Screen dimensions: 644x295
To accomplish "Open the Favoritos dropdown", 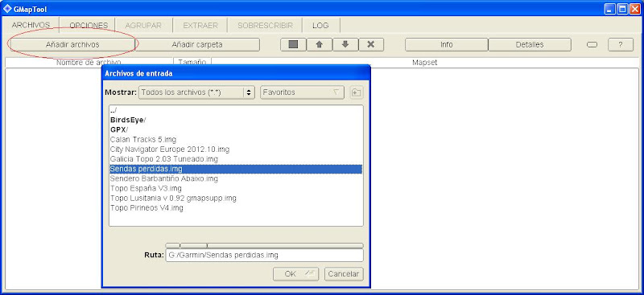I will coord(302,92).
